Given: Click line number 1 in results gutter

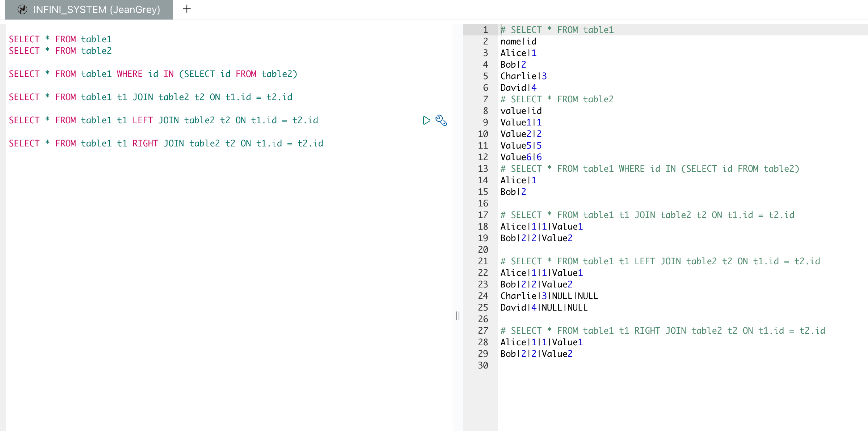Looking at the screenshot, I should click(x=485, y=30).
